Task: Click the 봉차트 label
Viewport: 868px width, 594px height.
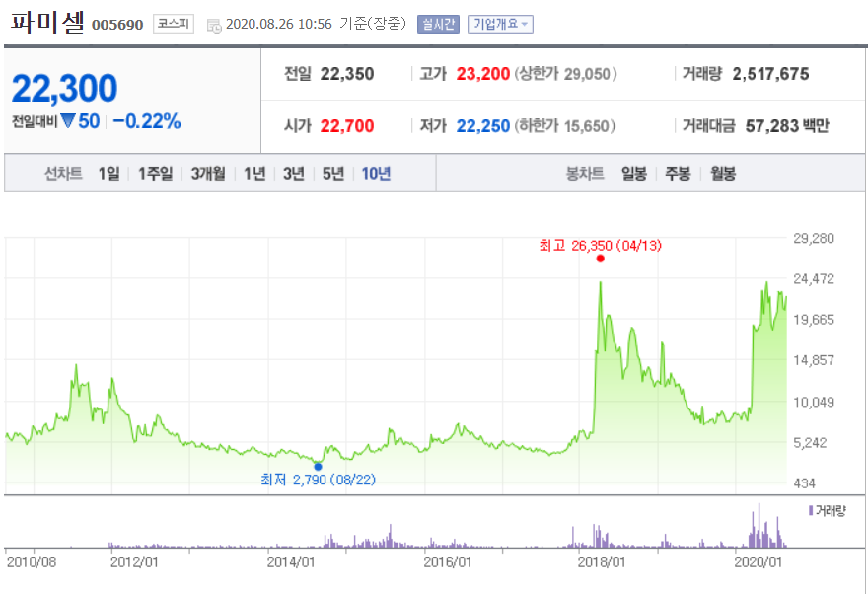Action: click(x=585, y=174)
